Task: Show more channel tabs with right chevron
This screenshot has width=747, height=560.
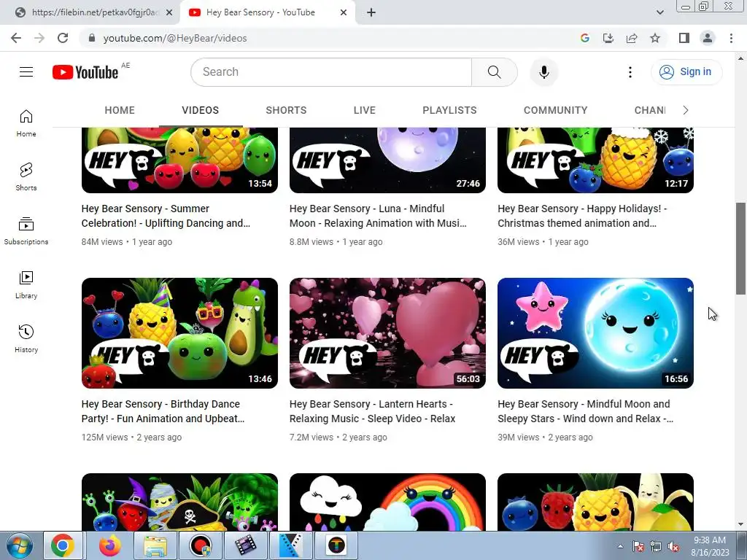Action: coord(686,110)
